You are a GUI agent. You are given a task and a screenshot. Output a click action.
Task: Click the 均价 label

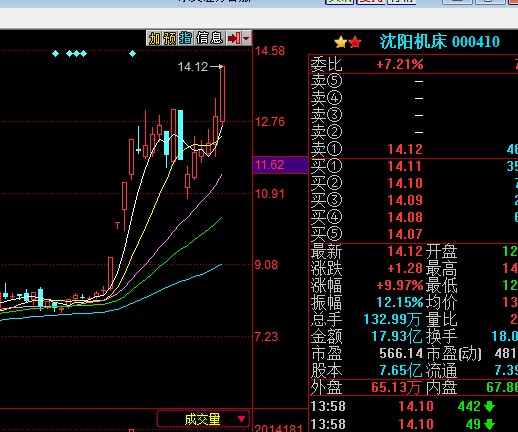(442, 302)
